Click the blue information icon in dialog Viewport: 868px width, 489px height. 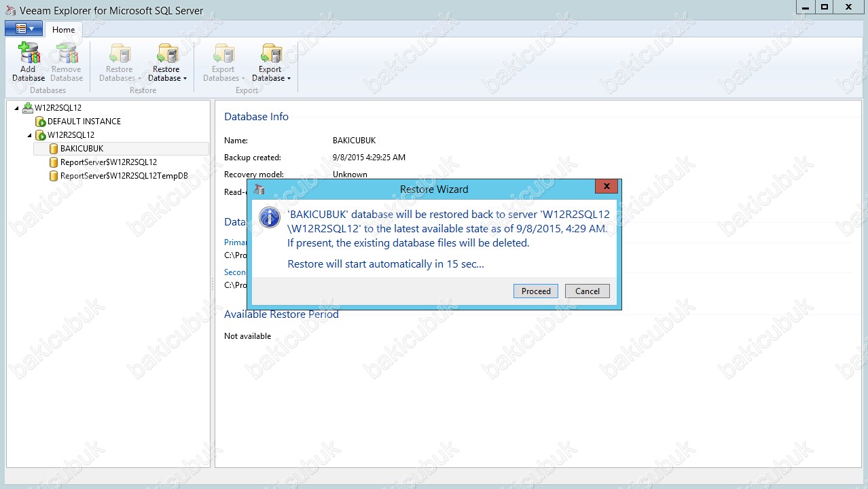click(270, 218)
